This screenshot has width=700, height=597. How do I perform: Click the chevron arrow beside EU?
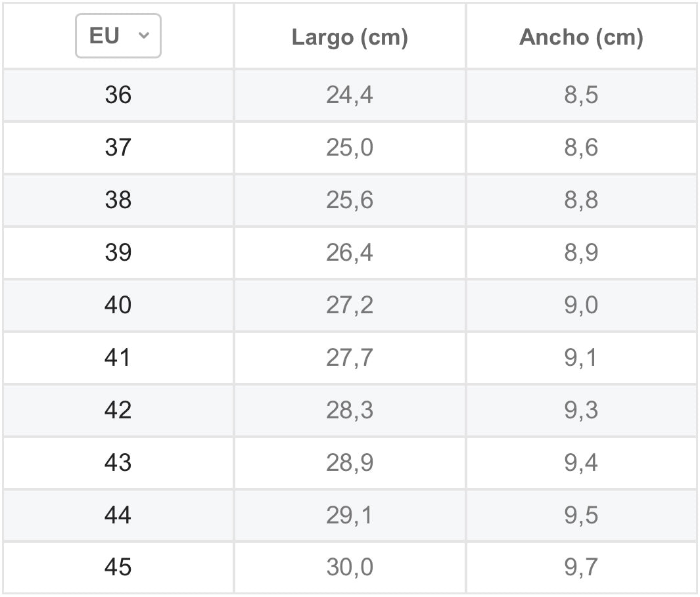(x=144, y=35)
